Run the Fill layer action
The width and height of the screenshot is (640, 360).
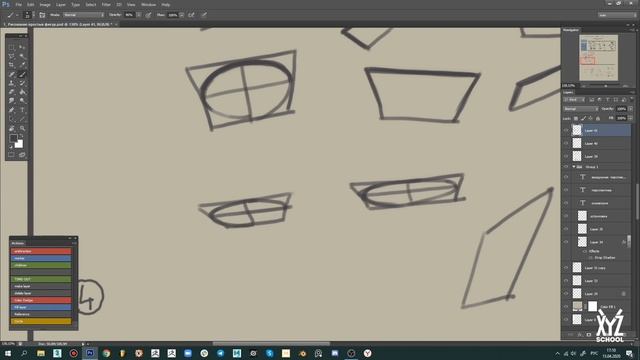click(x=41, y=307)
